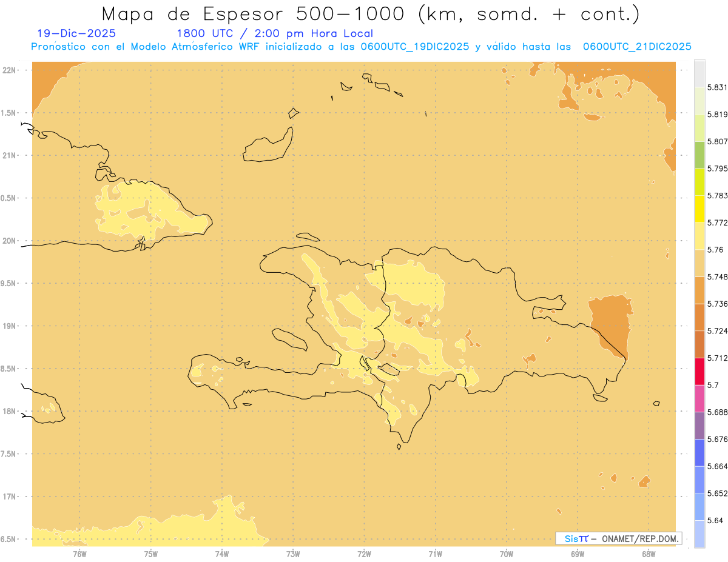The image size is (728, 562).
Task: Click the date label '19-Dic-2025'
Action: (x=76, y=33)
